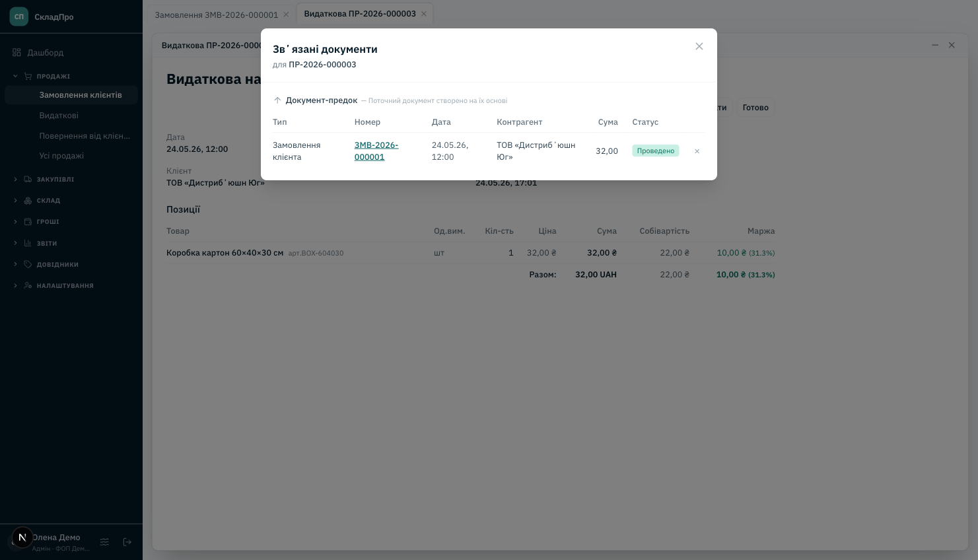The height and width of the screenshot is (560, 978).
Task: Close the related documents dialog
Action: pos(699,46)
